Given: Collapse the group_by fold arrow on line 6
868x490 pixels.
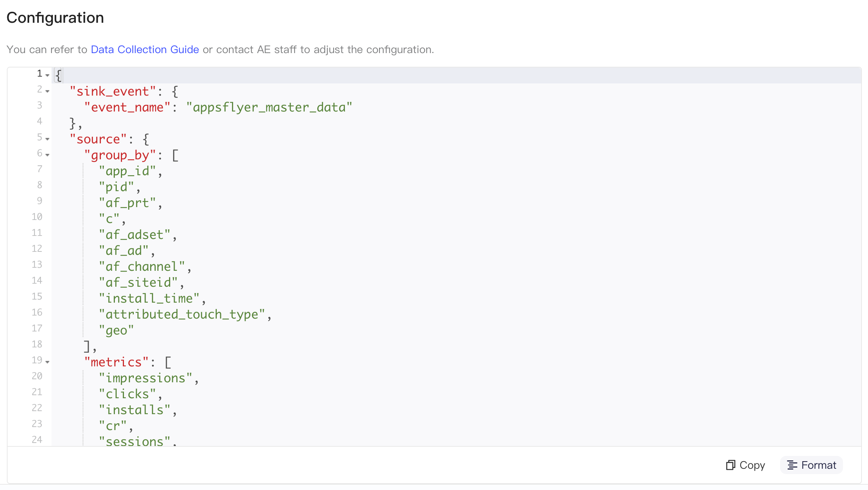Looking at the screenshot, I should pyautogui.click(x=47, y=155).
